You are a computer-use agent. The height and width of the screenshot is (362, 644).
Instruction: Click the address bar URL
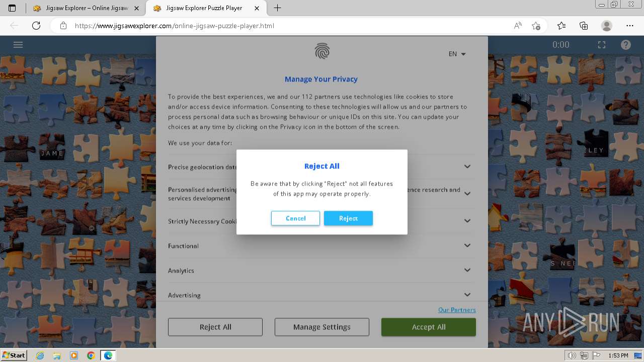[174, 26]
